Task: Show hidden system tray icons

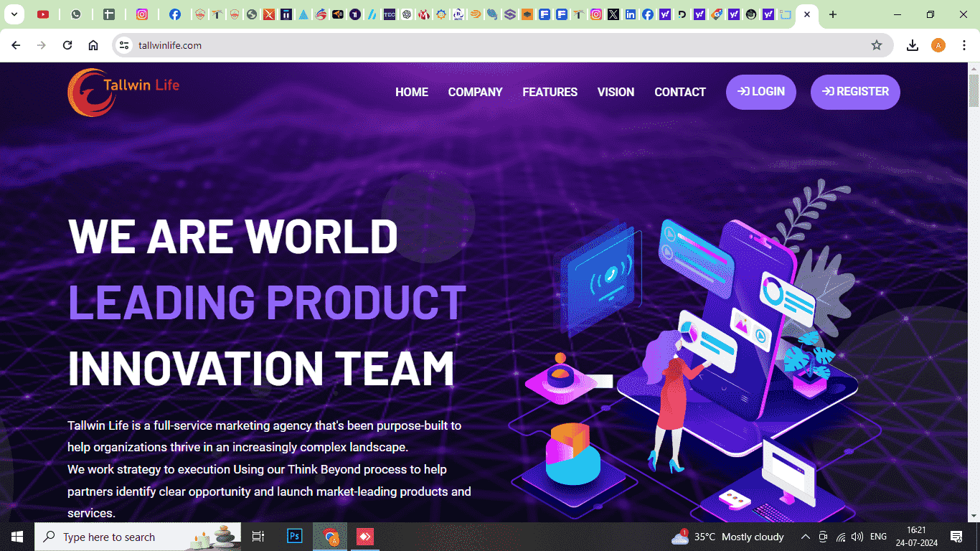Action: click(x=806, y=537)
